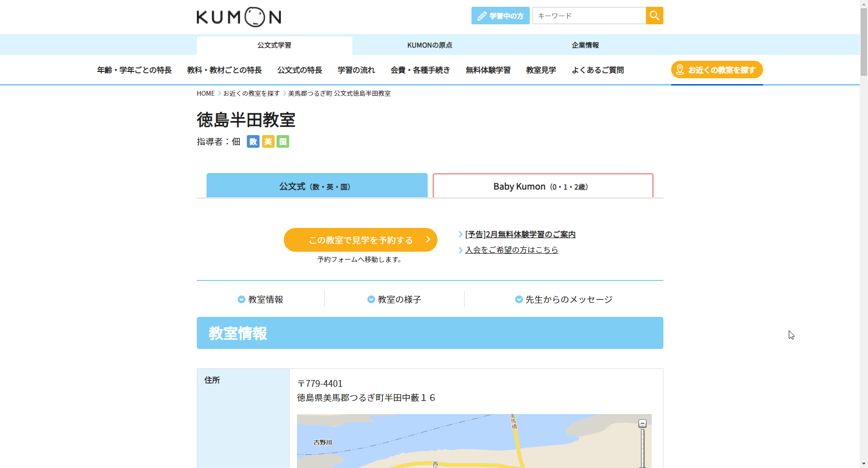Viewport: 868px width, 468px height.
Task: Open the KUMONの原点 tab
Action: point(430,45)
